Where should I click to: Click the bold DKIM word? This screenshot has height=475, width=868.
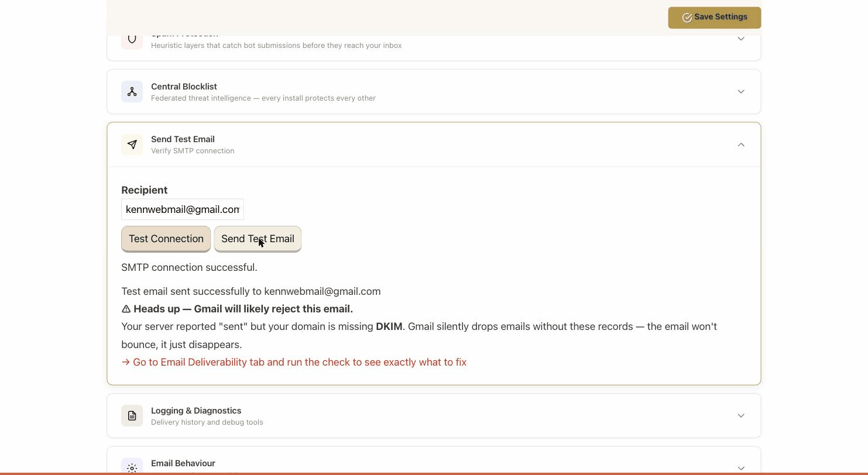(389, 326)
